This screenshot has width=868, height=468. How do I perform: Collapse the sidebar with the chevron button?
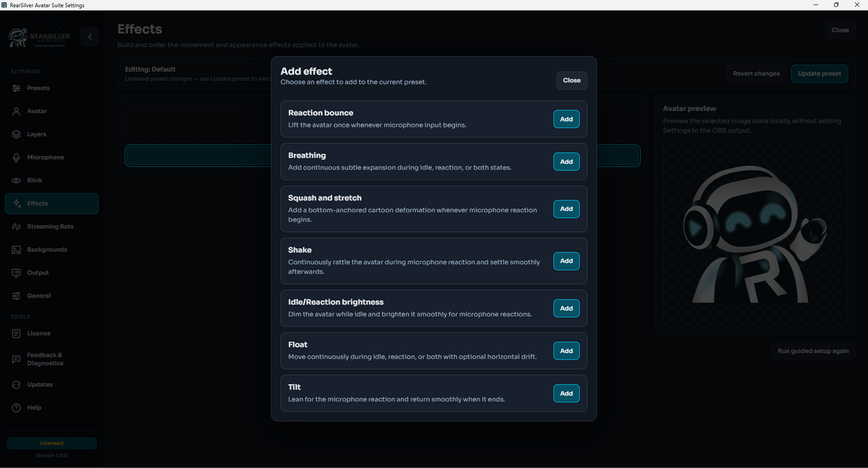pos(90,36)
